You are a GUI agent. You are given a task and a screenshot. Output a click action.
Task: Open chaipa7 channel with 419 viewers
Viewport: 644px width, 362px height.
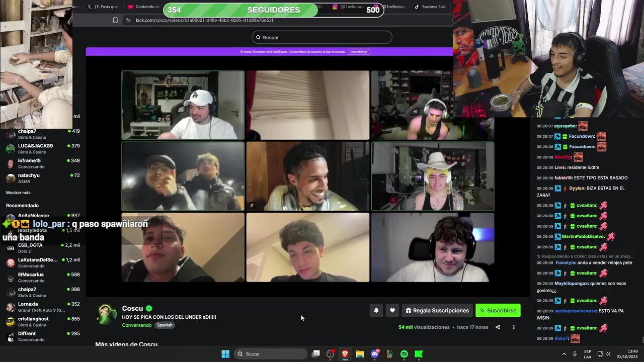click(x=43, y=134)
